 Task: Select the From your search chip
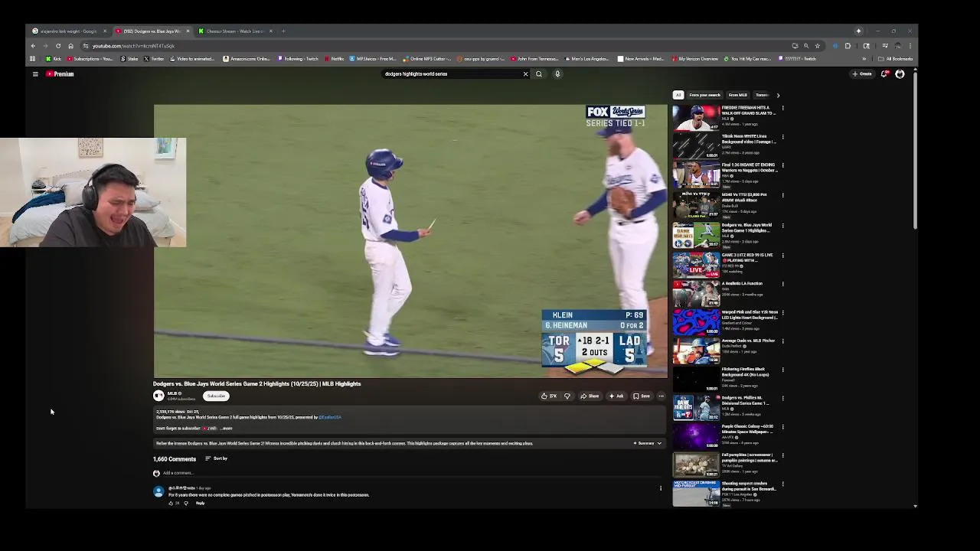click(x=704, y=95)
